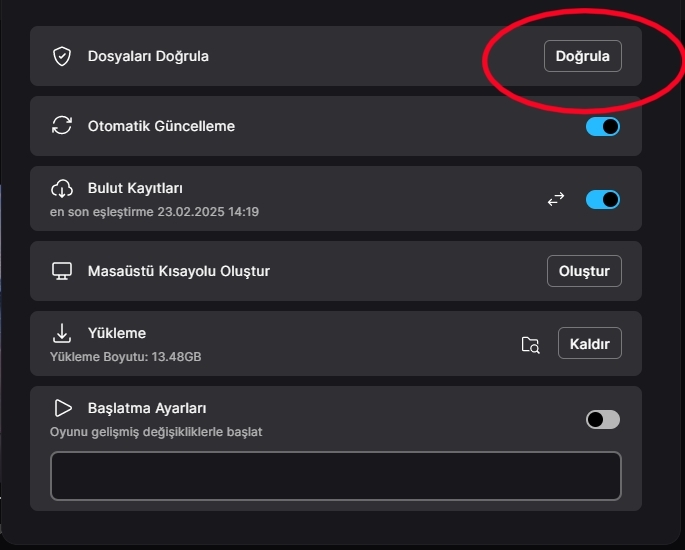The height and width of the screenshot is (550, 685).
Task: Click the cloud download Bulut Kayıtları icon
Action: click(62, 188)
